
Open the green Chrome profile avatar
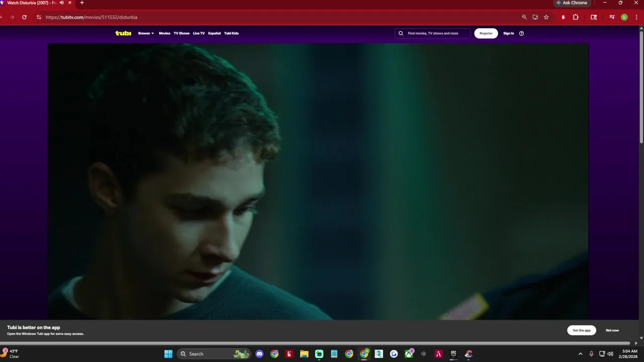(624, 17)
